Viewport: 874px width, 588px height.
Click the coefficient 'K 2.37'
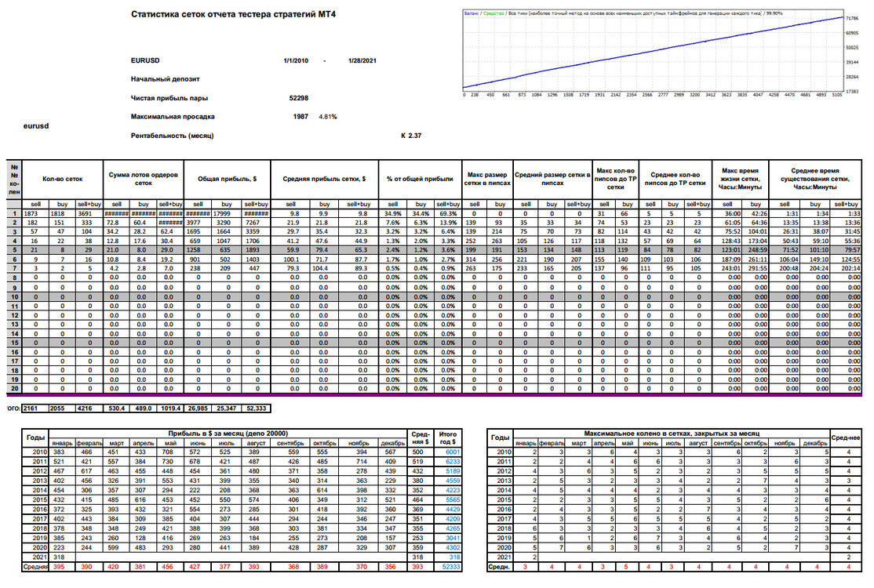(x=411, y=136)
